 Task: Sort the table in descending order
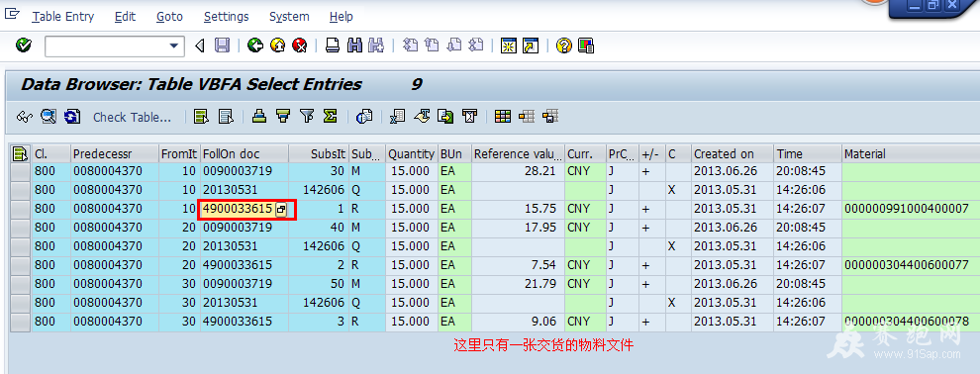pyautogui.click(x=283, y=116)
